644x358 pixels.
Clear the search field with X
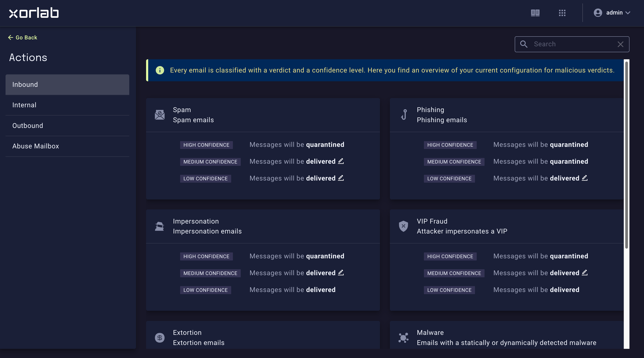[x=620, y=44]
